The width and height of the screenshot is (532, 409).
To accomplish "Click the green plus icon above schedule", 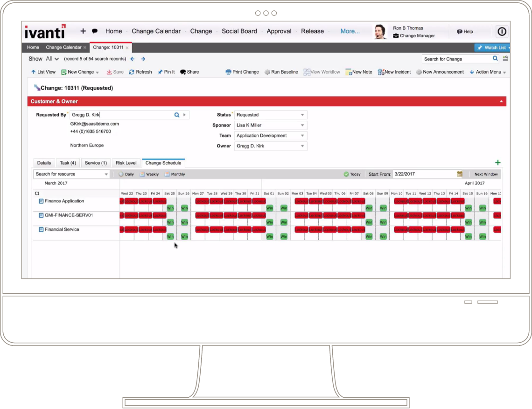I will coord(498,163).
